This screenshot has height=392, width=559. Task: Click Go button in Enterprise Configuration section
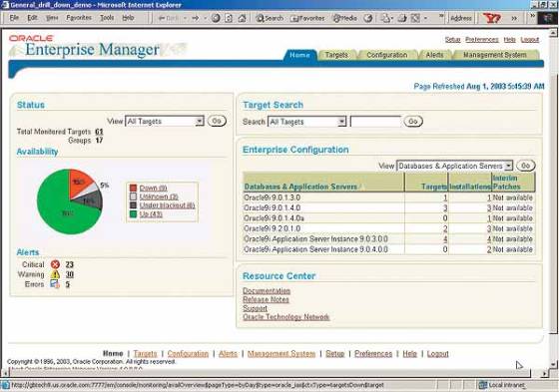(x=526, y=166)
